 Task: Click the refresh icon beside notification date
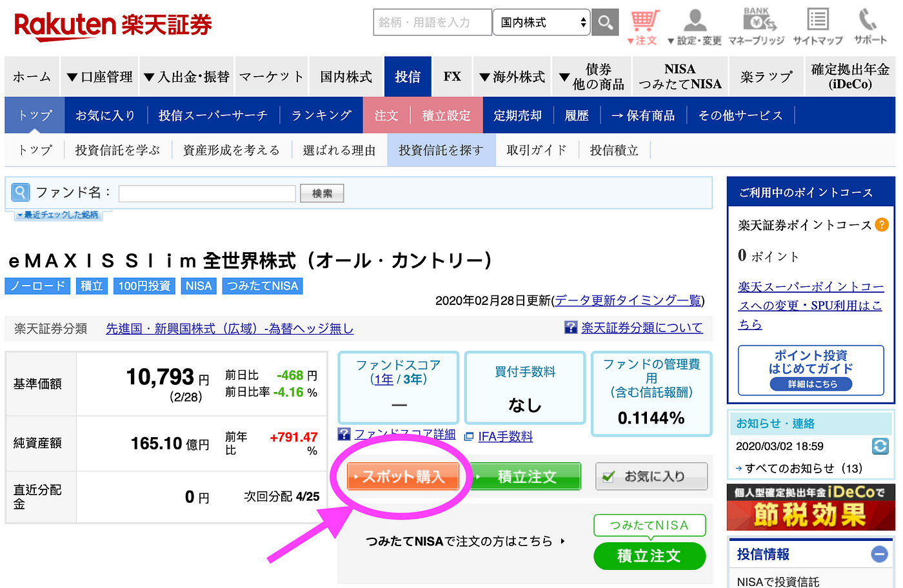(x=880, y=446)
